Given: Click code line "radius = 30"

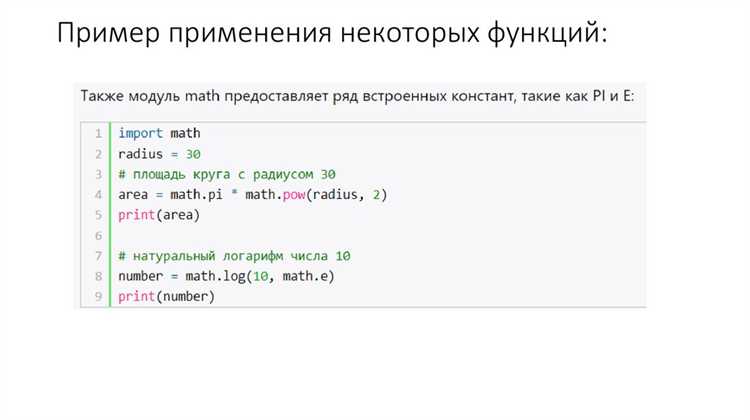Looking at the screenshot, I should coord(159,154).
